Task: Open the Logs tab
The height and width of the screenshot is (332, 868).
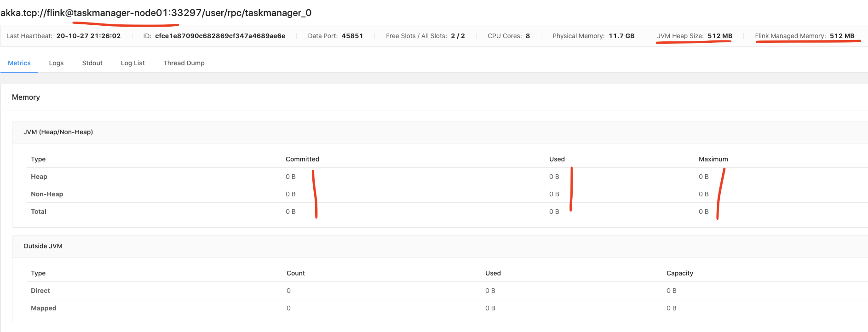Action: [x=56, y=63]
